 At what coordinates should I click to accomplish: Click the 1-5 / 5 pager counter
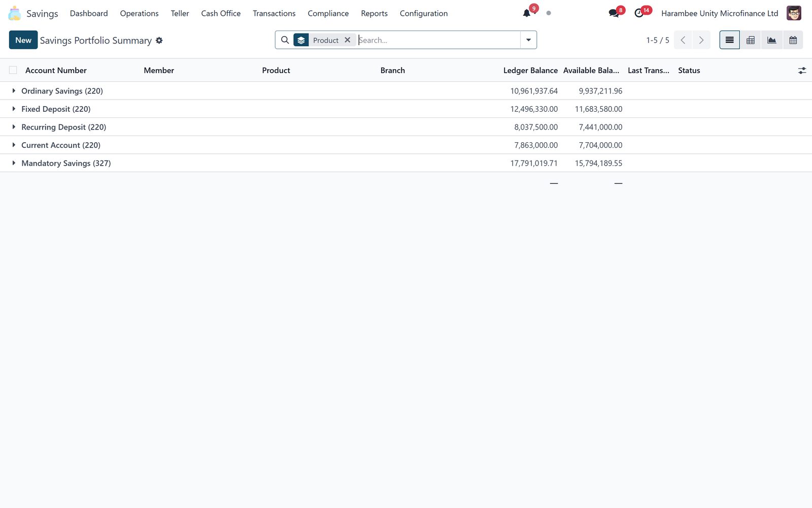pos(658,40)
